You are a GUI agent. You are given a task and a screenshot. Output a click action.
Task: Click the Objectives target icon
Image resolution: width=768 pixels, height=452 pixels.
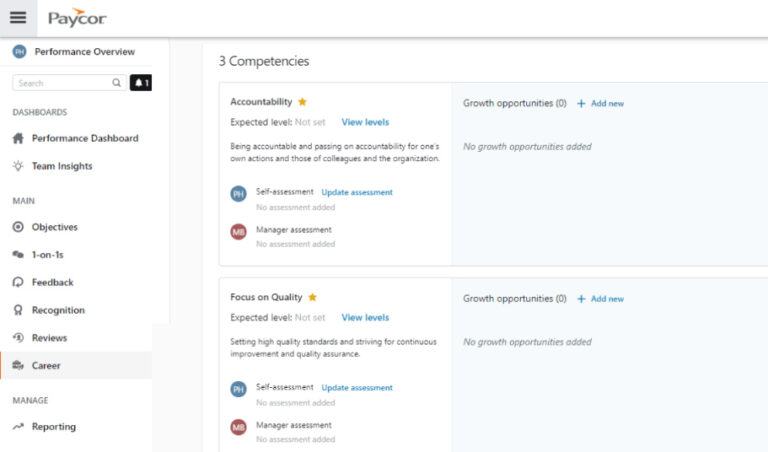coord(18,227)
